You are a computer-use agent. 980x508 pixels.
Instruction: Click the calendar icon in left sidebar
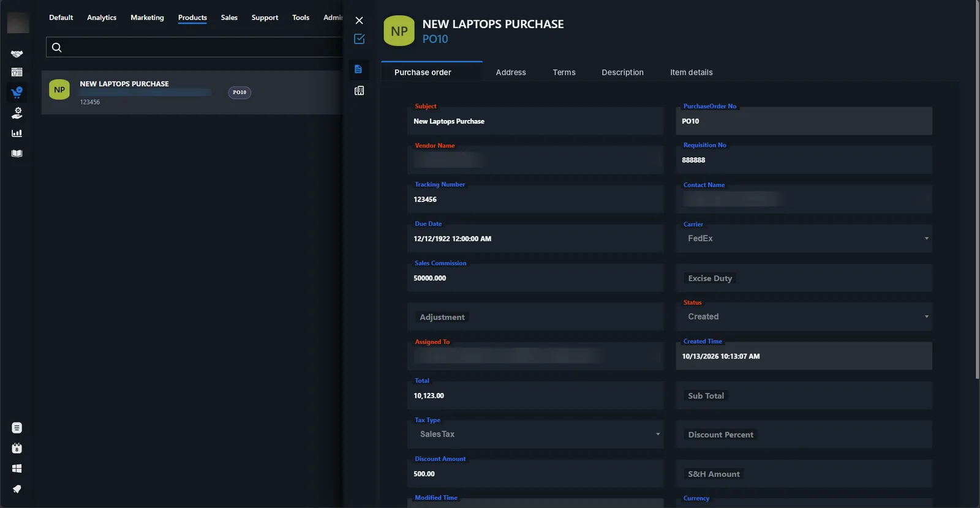pyautogui.click(x=17, y=448)
